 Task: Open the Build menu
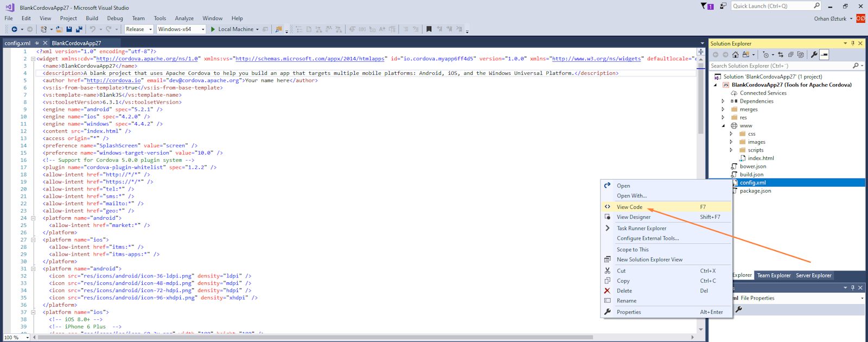(x=92, y=18)
